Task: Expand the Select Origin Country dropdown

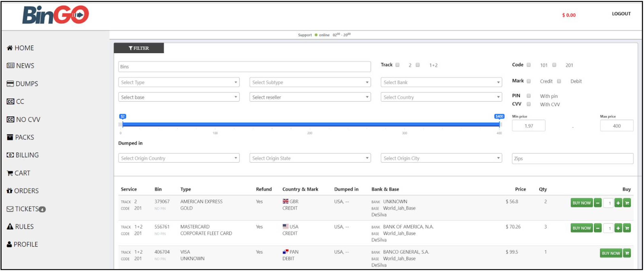Action: coord(179,158)
